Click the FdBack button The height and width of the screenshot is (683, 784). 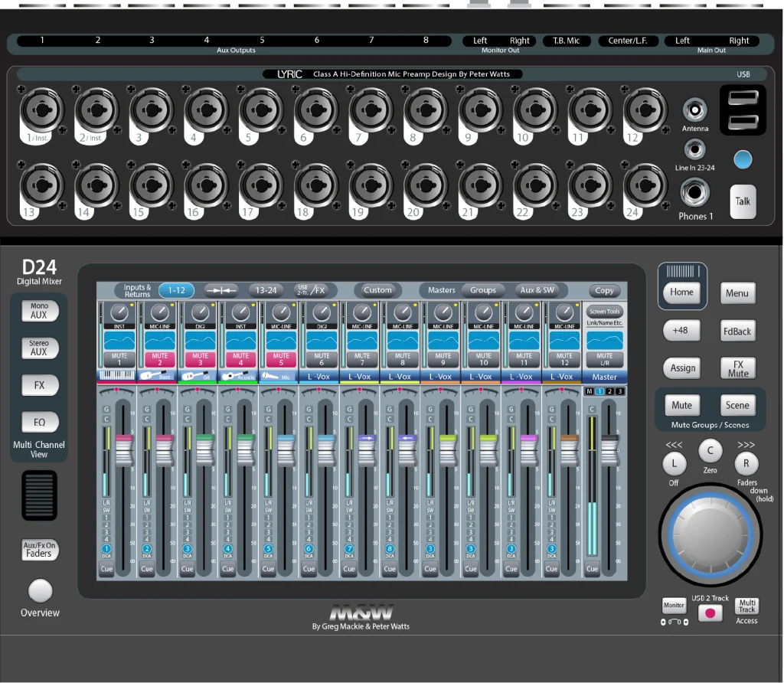(x=737, y=331)
